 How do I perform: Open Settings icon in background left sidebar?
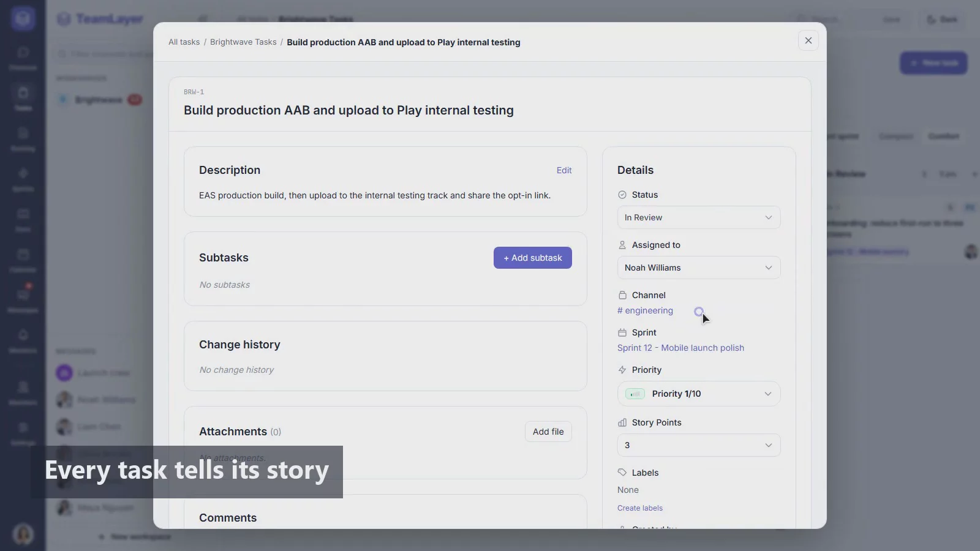(23, 433)
